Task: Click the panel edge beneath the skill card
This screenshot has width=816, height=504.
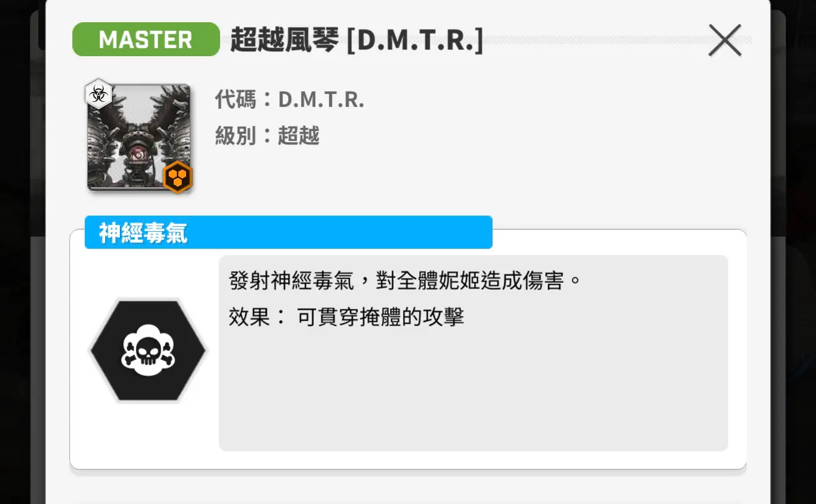Action: pyautogui.click(x=408, y=488)
